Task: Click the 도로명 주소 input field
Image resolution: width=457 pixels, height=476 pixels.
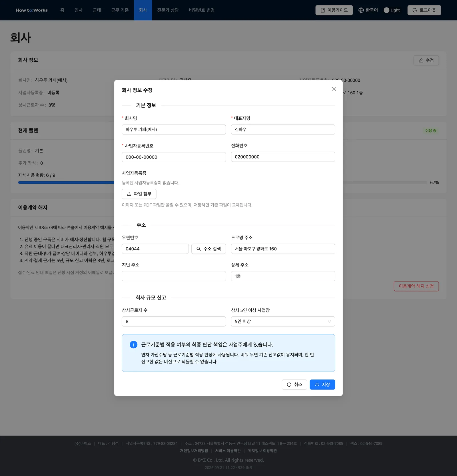Action: click(x=283, y=249)
